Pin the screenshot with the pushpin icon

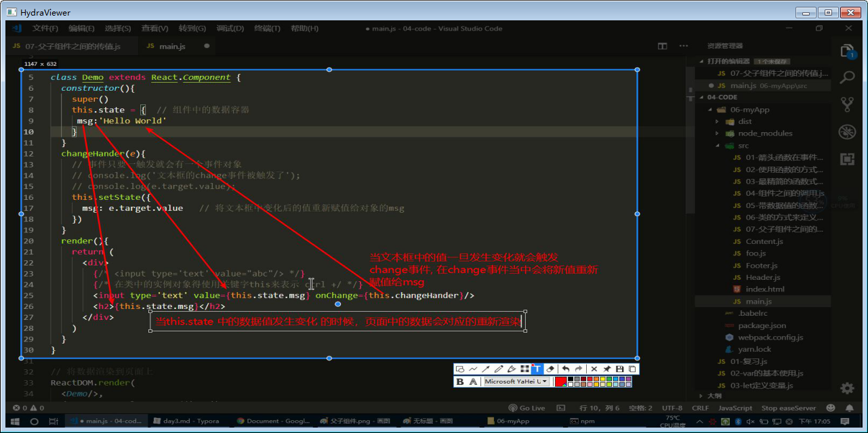click(x=607, y=369)
